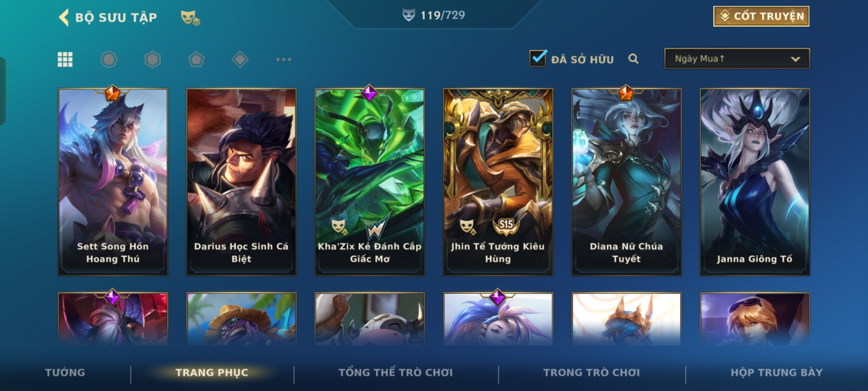This screenshot has width=868, height=391.
Task: Switch to the Trong Trò Chơi tab
Action: 592,373
